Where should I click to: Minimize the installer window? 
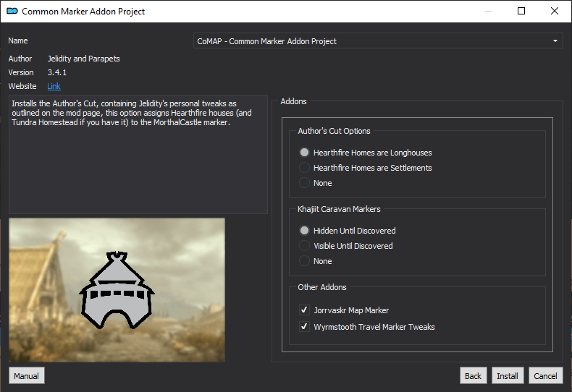[x=489, y=11]
